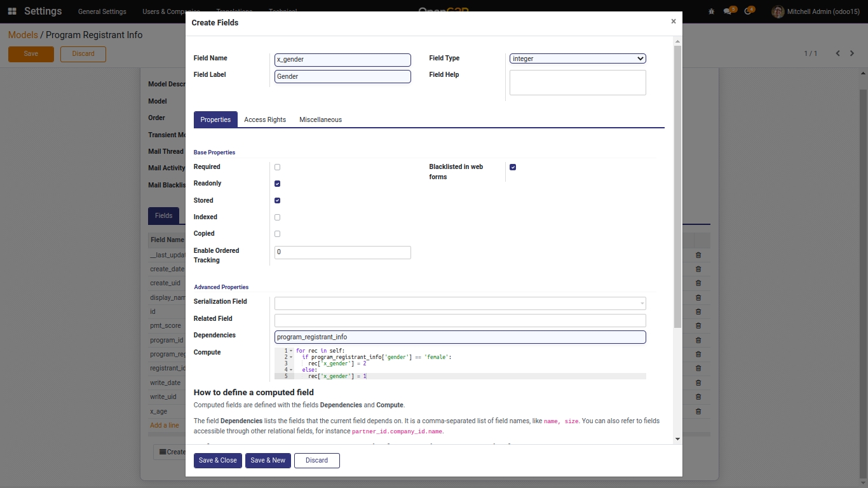Open the activities clock icon

pyautogui.click(x=747, y=11)
